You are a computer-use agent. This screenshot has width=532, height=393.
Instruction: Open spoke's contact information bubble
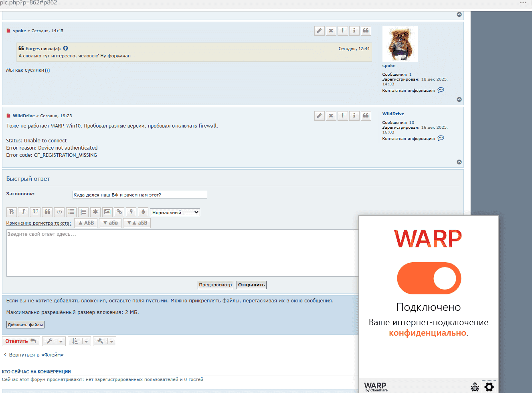point(441,90)
